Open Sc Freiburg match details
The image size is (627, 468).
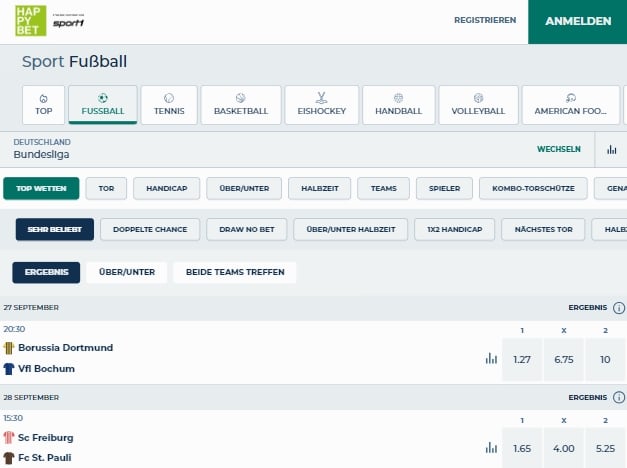46,438
